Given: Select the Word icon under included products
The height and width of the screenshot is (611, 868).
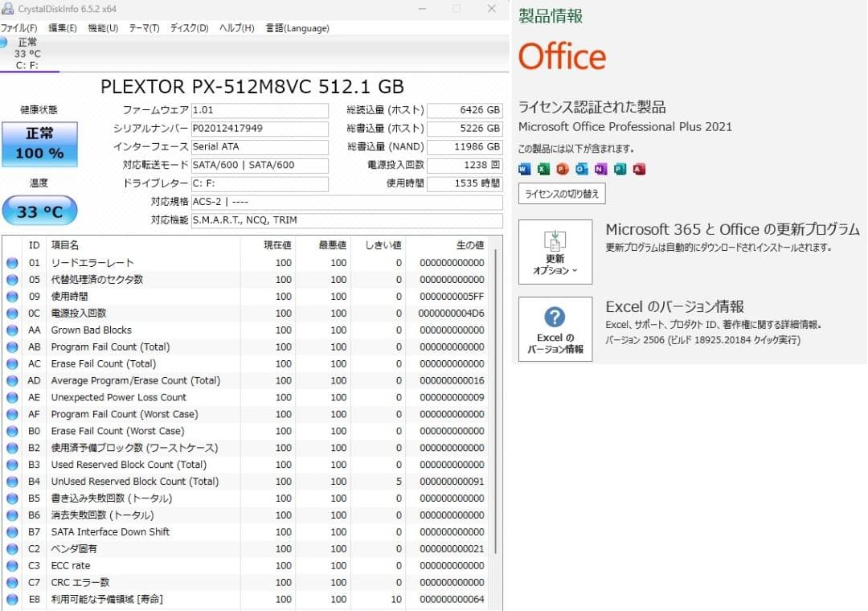Looking at the screenshot, I should (x=523, y=169).
